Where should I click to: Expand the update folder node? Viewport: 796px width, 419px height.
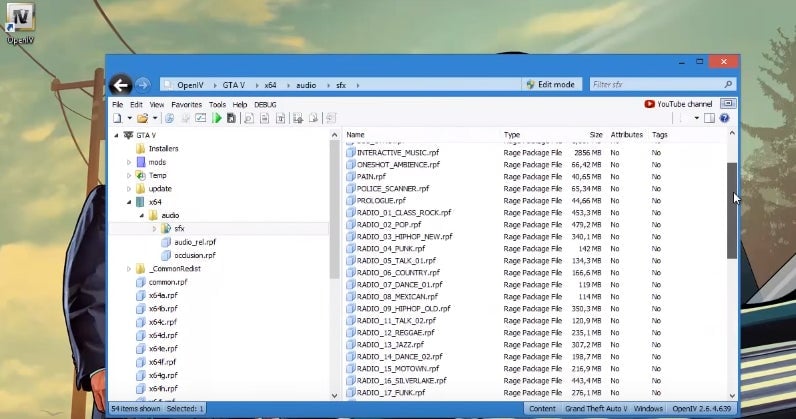[129, 189]
